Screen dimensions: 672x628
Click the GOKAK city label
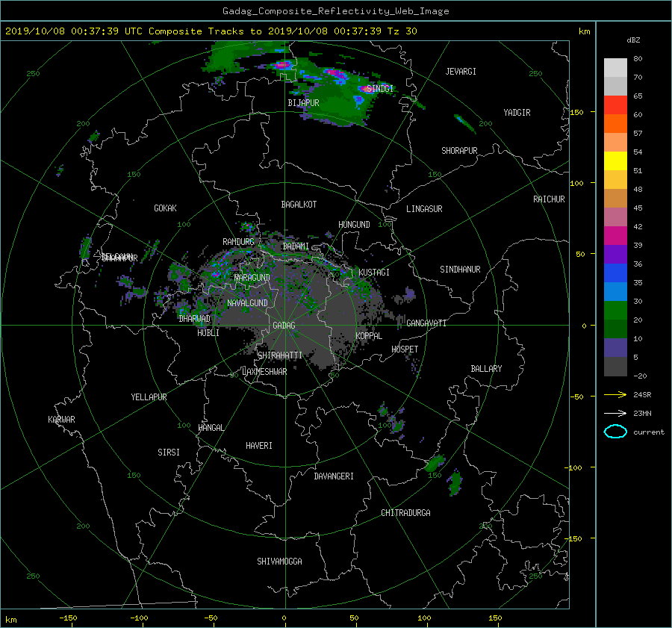166,208
